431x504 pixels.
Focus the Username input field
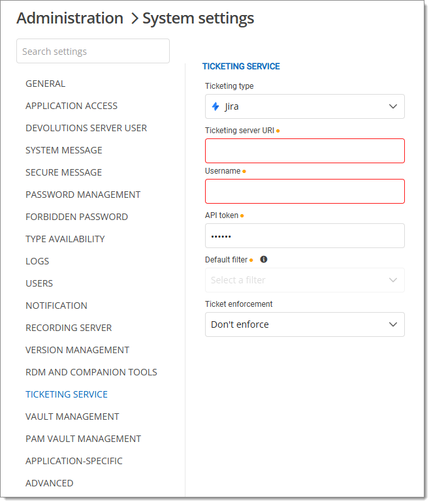304,191
